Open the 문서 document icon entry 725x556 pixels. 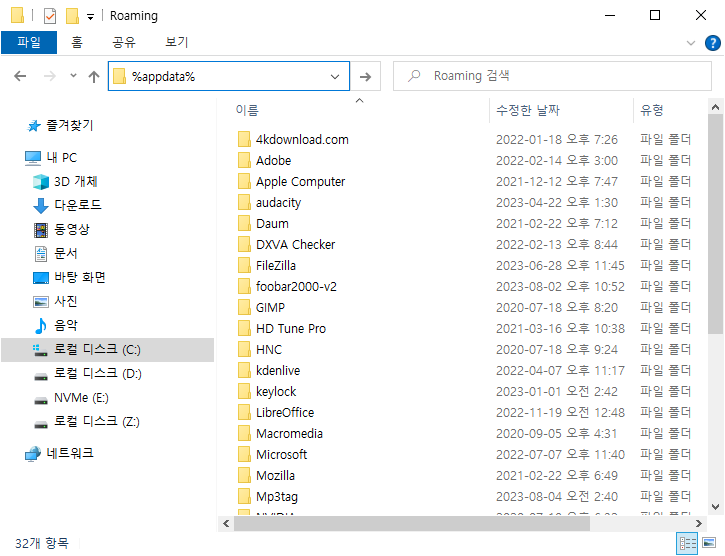[x=41, y=253]
